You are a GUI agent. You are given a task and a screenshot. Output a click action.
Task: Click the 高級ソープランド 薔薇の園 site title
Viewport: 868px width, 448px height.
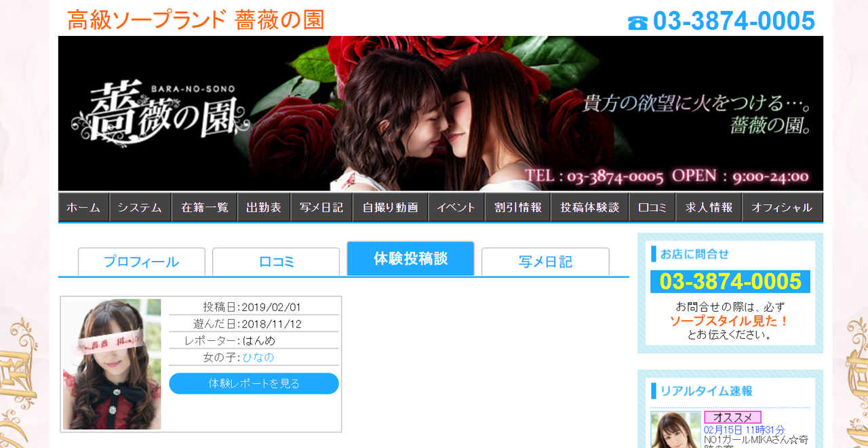coord(196,20)
